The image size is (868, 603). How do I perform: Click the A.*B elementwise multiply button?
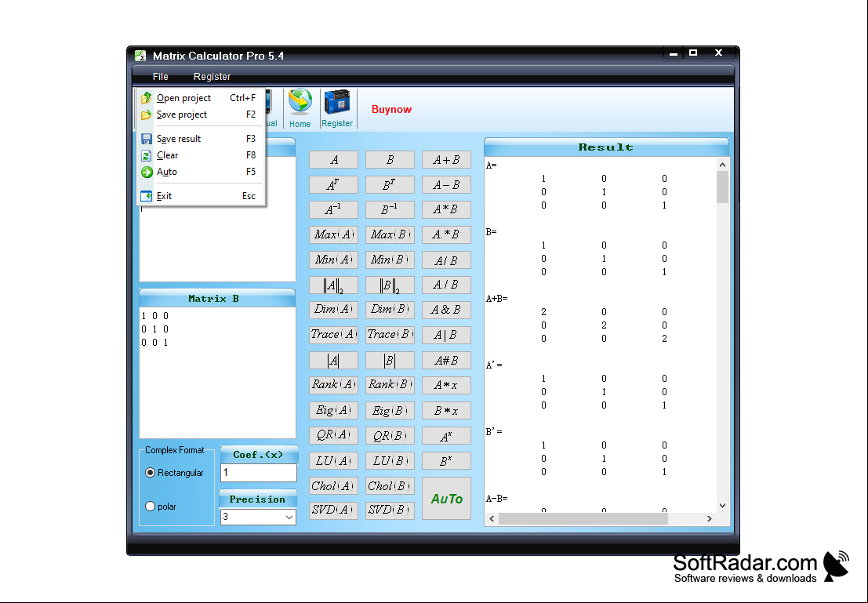click(446, 234)
